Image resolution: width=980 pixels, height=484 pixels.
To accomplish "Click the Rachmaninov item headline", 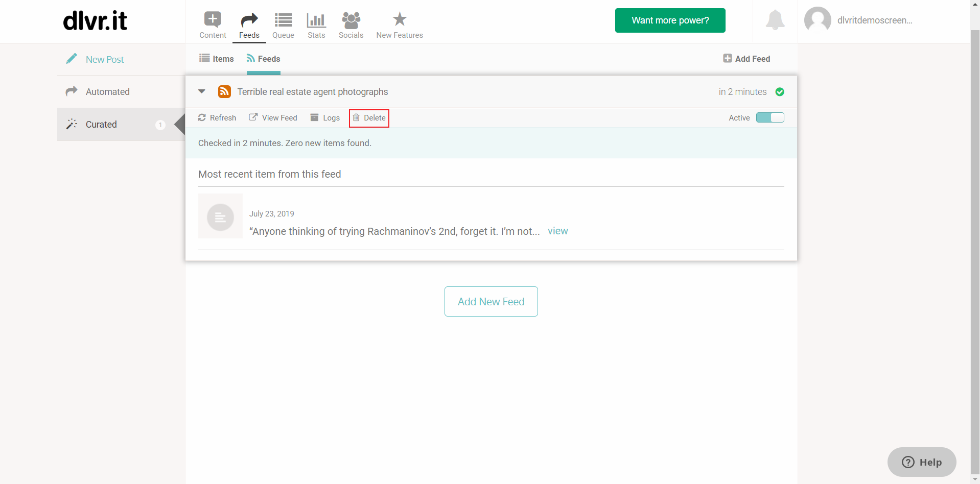I will [x=394, y=231].
